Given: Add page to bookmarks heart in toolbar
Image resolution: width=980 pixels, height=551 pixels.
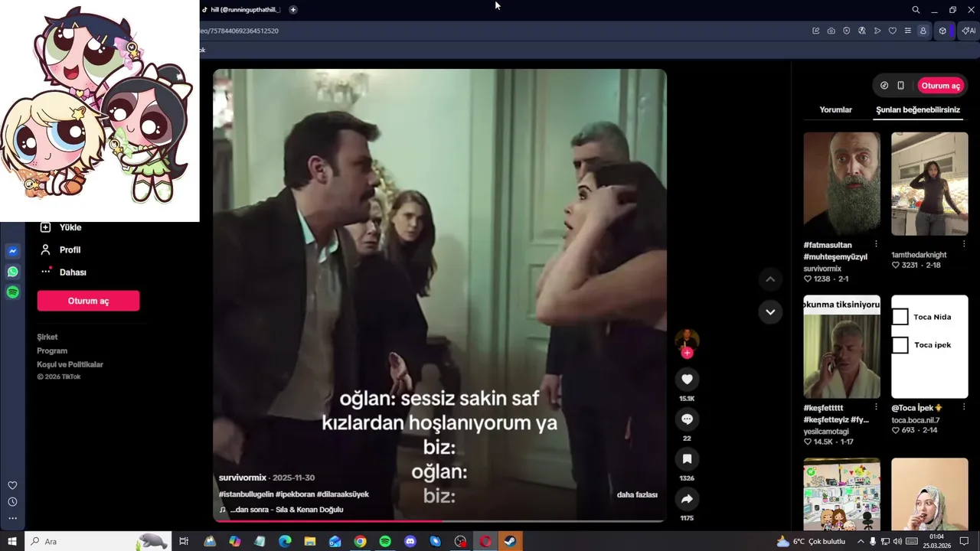Looking at the screenshot, I should [x=893, y=31].
